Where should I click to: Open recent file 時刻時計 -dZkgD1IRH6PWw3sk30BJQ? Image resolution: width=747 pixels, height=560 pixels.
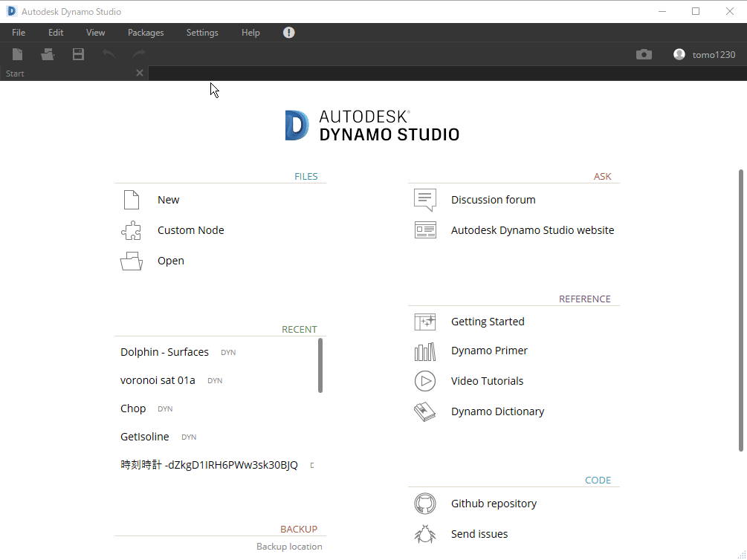point(209,465)
